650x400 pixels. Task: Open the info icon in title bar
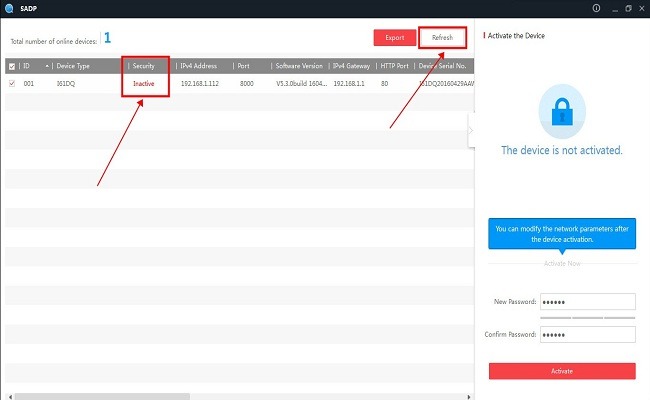tap(596, 8)
